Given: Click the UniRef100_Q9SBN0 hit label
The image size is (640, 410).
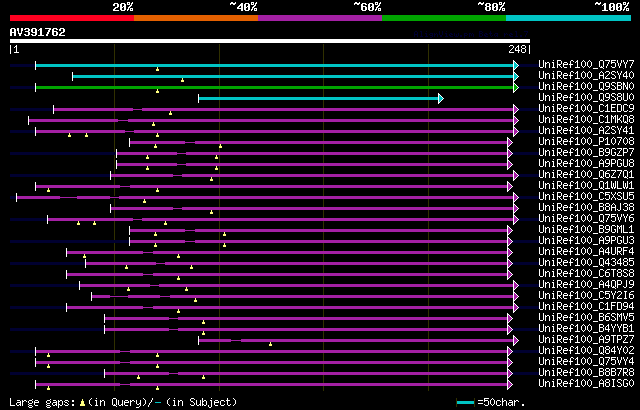Looking at the screenshot, I should click(x=586, y=86).
